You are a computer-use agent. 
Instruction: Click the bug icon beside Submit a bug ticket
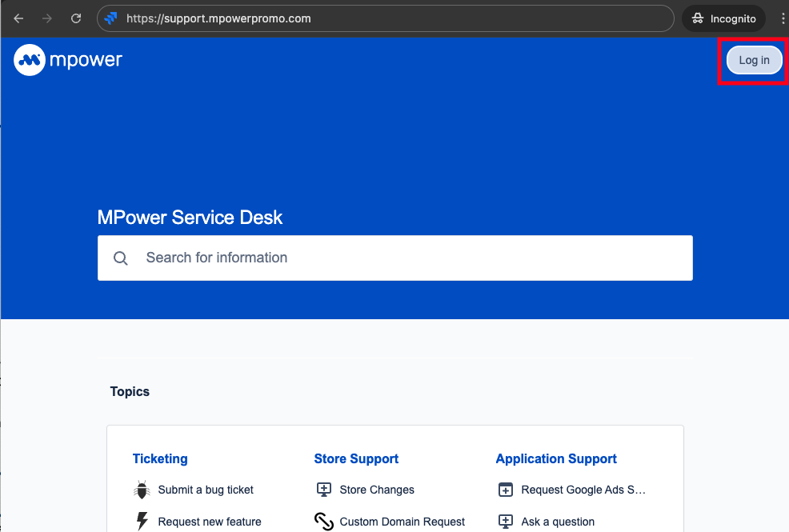click(142, 490)
